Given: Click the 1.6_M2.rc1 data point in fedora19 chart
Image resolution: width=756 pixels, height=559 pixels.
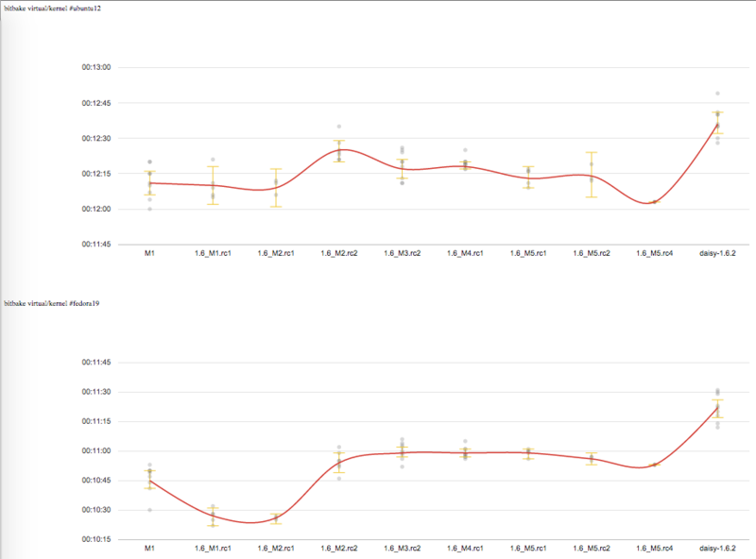Looking at the screenshot, I should [276, 518].
